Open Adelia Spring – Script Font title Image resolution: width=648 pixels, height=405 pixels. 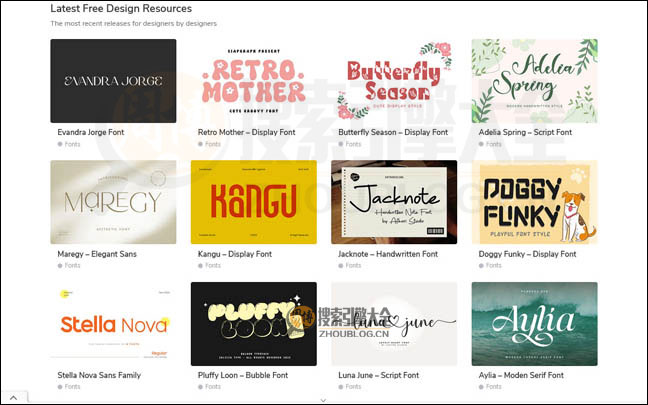(x=525, y=132)
